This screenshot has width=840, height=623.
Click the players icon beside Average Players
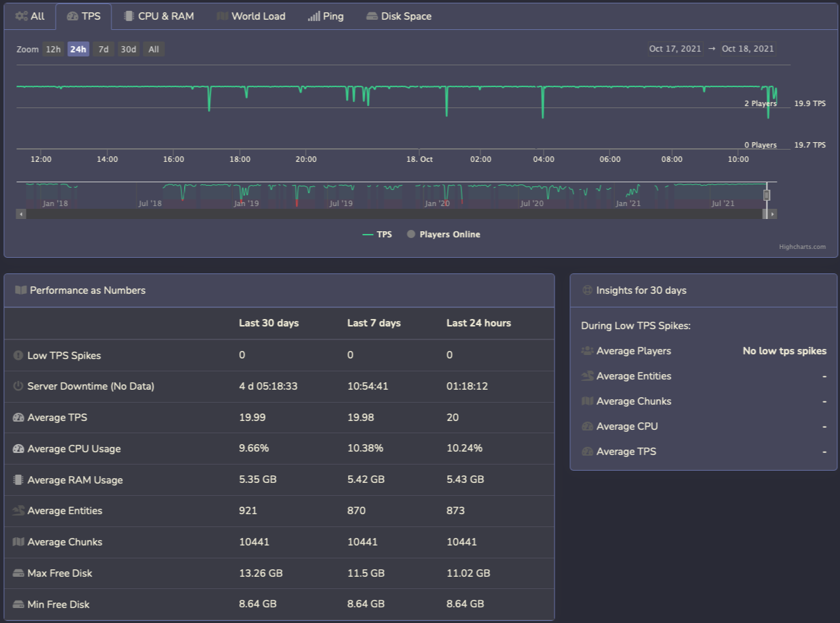[x=586, y=351]
